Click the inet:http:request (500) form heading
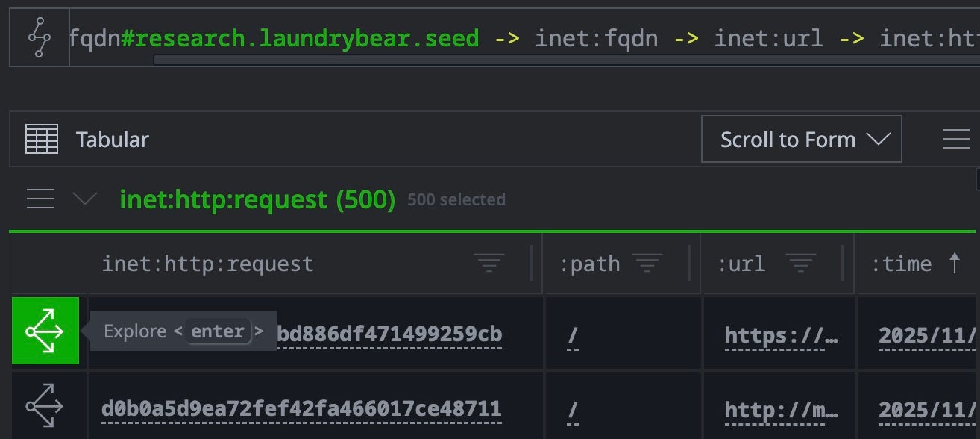The height and width of the screenshot is (439, 980). [257, 199]
